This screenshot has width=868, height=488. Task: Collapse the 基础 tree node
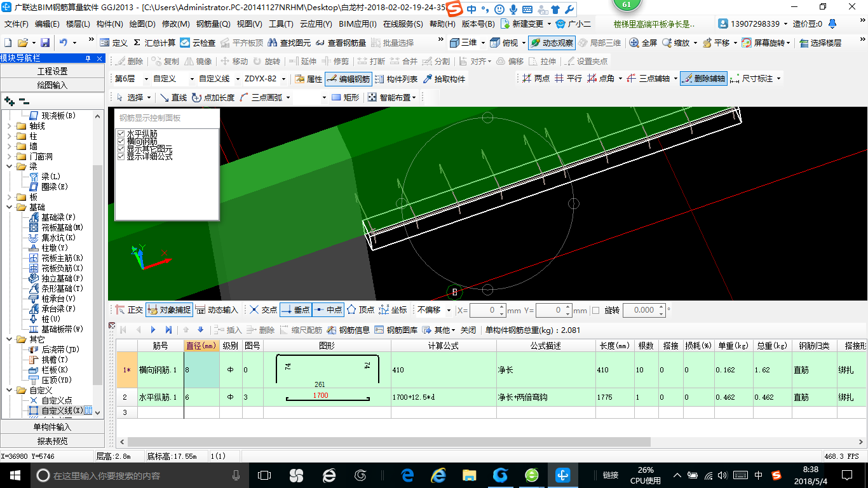(10, 207)
